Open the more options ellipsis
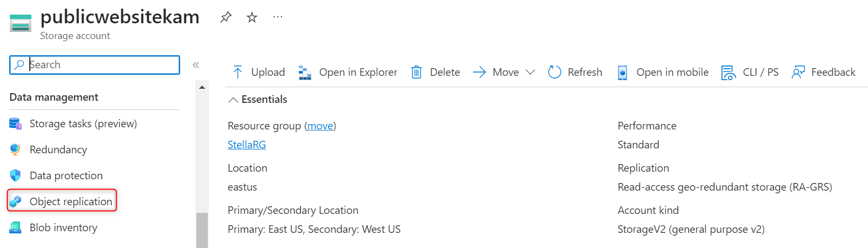The height and width of the screenshot is (248, 868). [278, 17]
